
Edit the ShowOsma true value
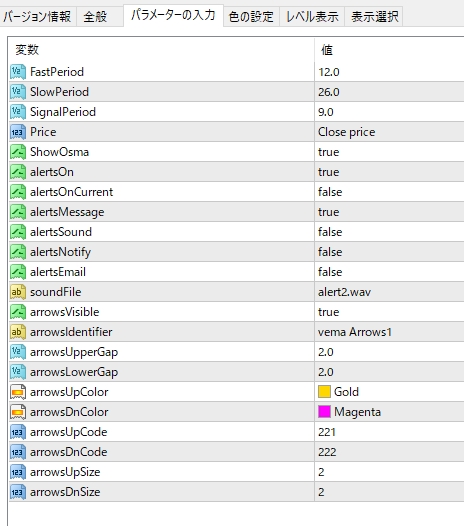pos(329,152)
